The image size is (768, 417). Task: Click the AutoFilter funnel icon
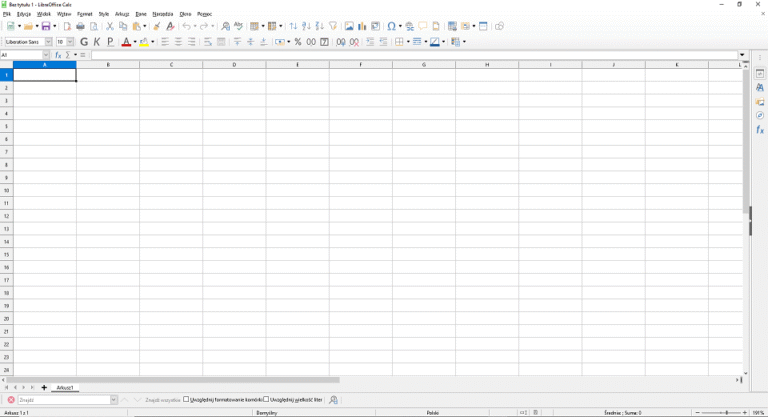coord(333,26)
